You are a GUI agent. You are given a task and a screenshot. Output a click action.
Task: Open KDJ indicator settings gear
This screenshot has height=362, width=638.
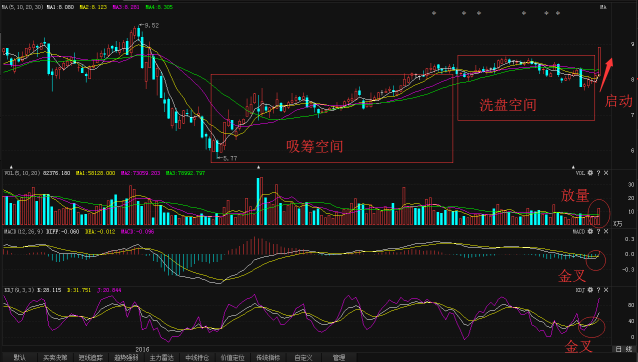point(590,290)
